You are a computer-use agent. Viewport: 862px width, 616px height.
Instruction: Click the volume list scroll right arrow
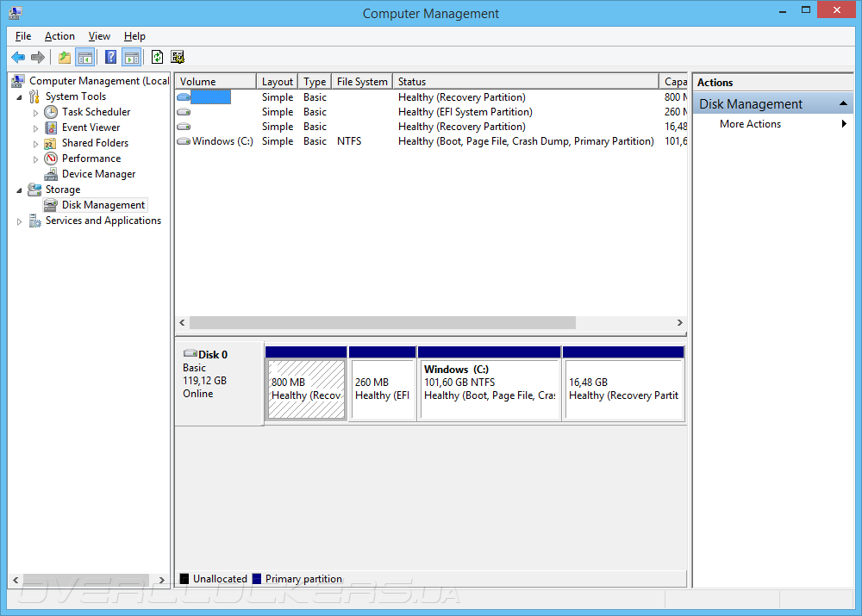679,322
